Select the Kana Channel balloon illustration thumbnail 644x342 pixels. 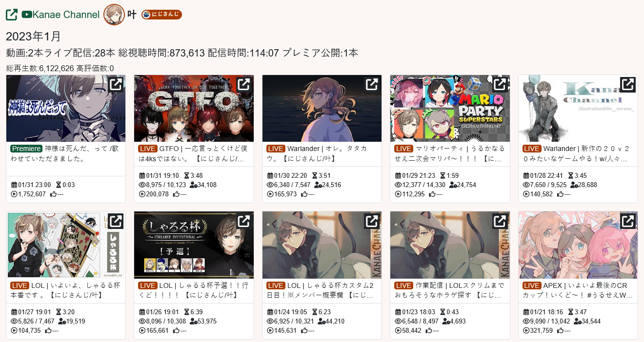(x=578, y=108)
